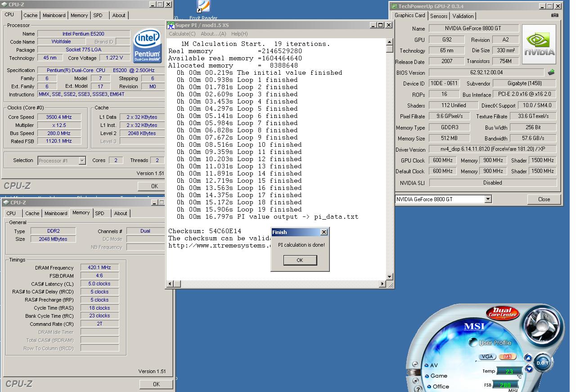This screenshot has width=576, height=392.
Task: Toggle the VGA button in MSI widget
Action: tap(487, 356)
